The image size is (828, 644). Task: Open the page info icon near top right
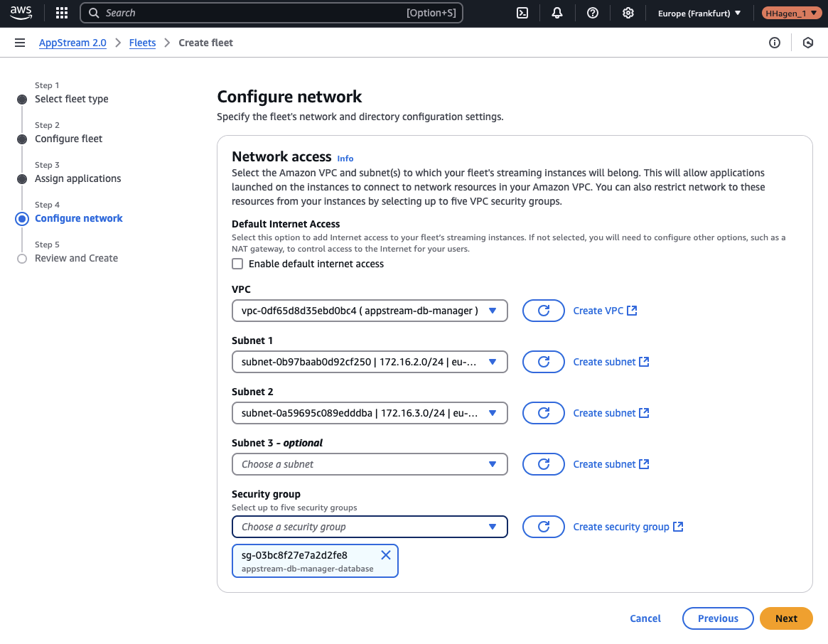coord(774,43)
